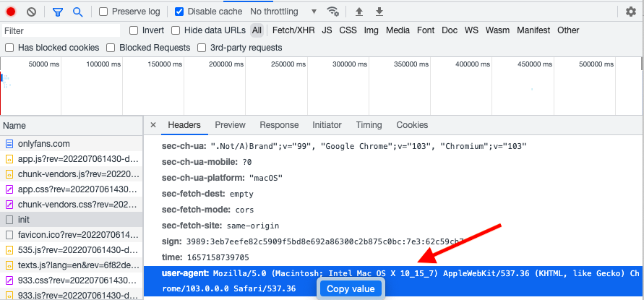The width and height of the screenshot is (644, 300).
Task: Enable the Preserve log checkbox
Action: 103,12
